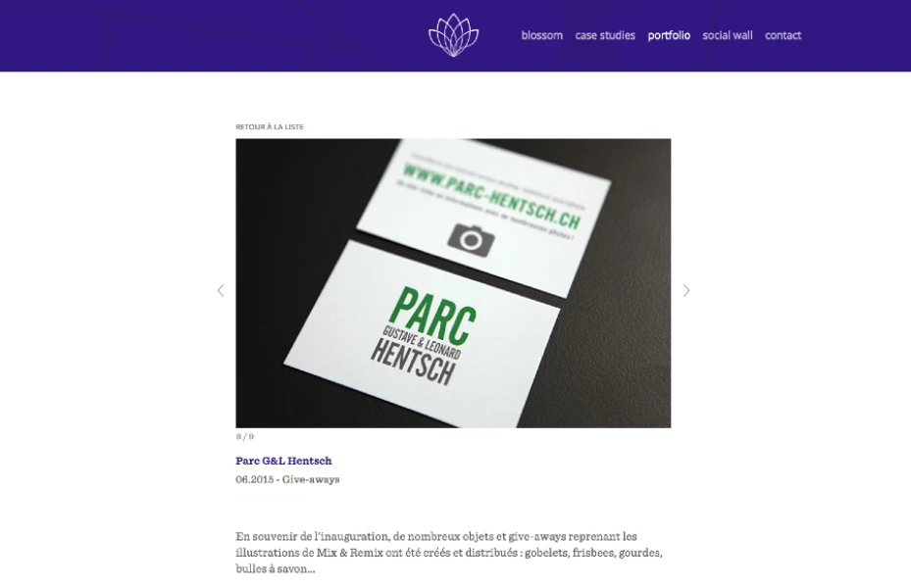This screenshot has height=588, width=911.
Task: Click the www.parc-hentsch.ch text on card
Action: click(491, 196)
